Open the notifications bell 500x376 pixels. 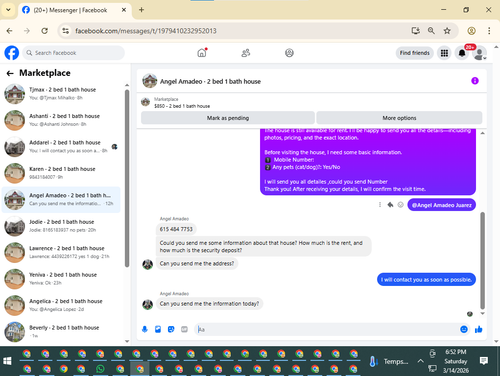tap(462, 53)
